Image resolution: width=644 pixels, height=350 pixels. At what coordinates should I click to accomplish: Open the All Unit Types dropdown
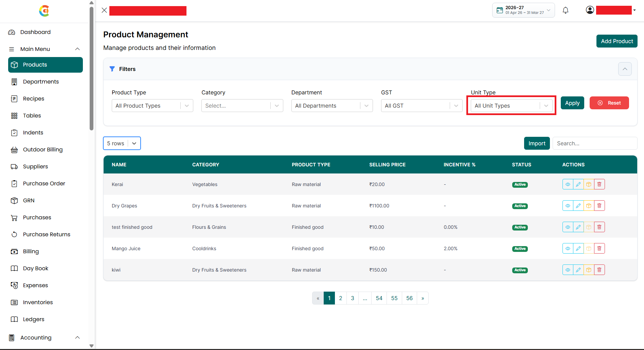512,106
